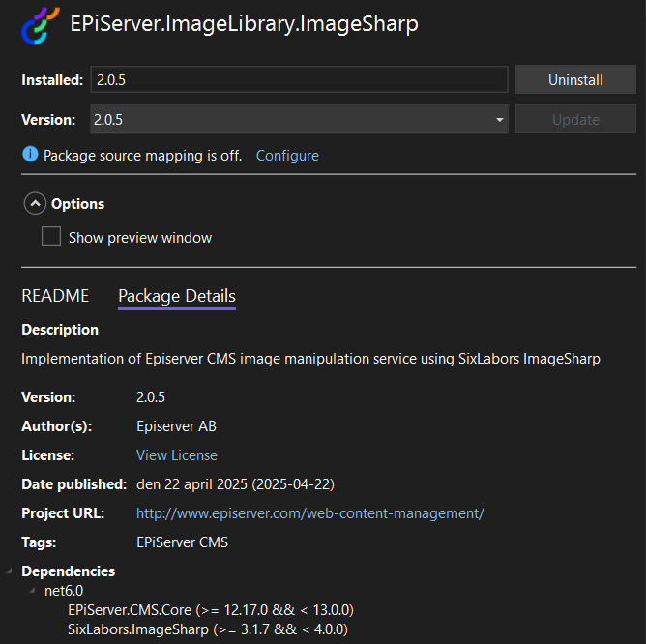Click the blue info icon beside source mapping

[x=30, y=155]
